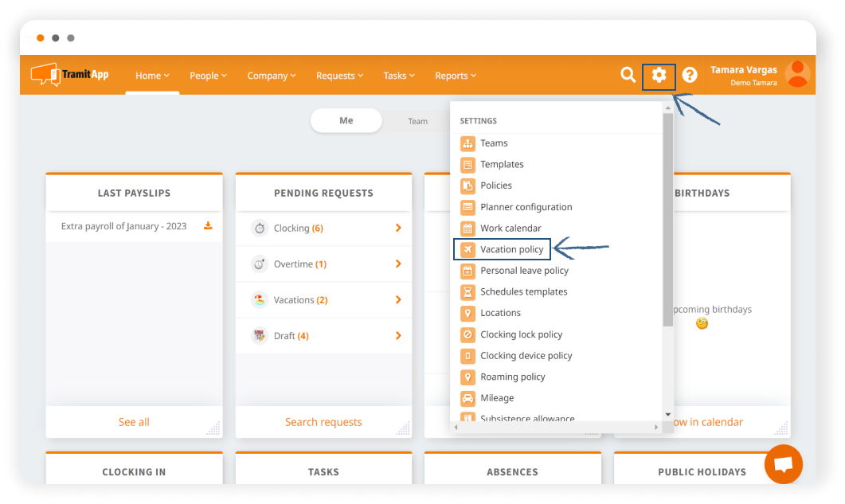The width and height of the screenshot is (845, 504).
Task: Open Teams in the settings menu
Action: pyautogui.click(x=493, y=143)
